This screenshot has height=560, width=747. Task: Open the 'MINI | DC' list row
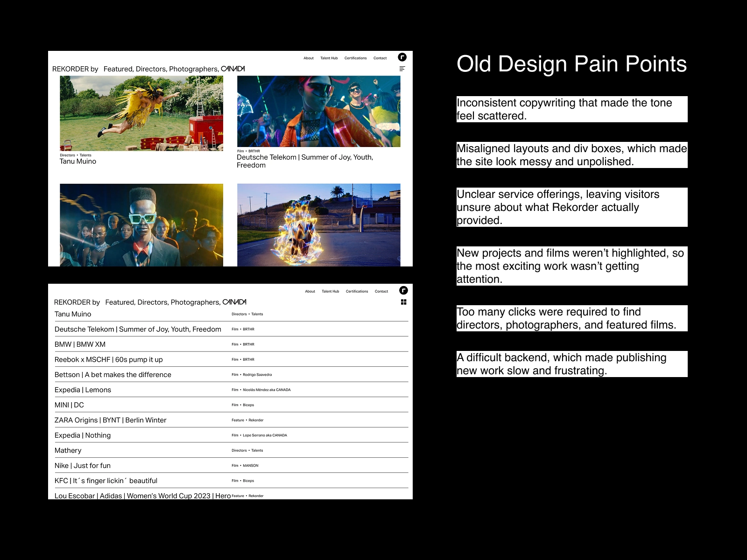pyautogui.click(x=231, y=405)
